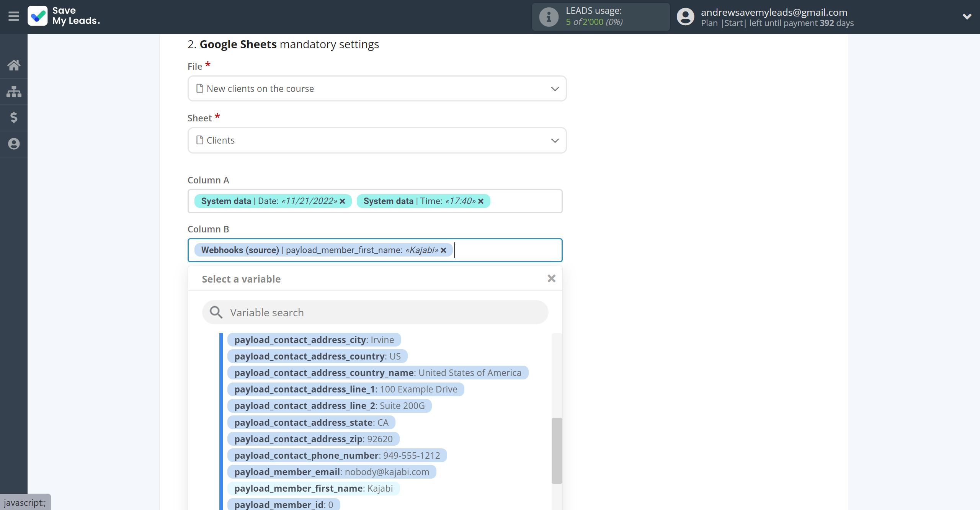Remove the payload_member_first_name tag
This screenshot has width=980, height=510.
443,250
